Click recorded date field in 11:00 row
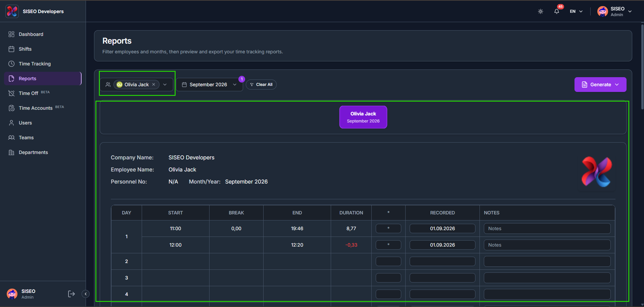The height and width of the screenshot is (307, 644). tap(443, 228)
